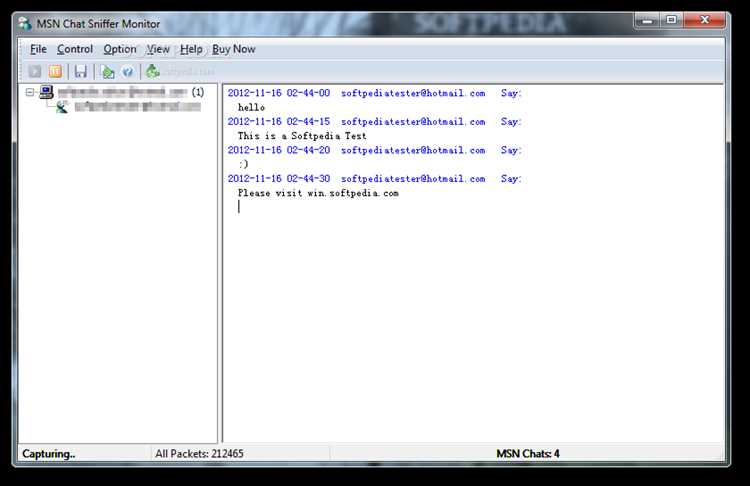Open the Option menu
Image resolution: width=750 pixels, height=486 pixels.
click(x=120, y=49)
